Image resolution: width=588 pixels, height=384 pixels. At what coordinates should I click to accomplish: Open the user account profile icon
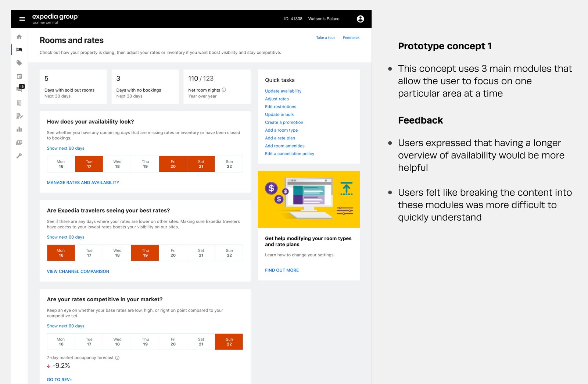tap(360, 19)
